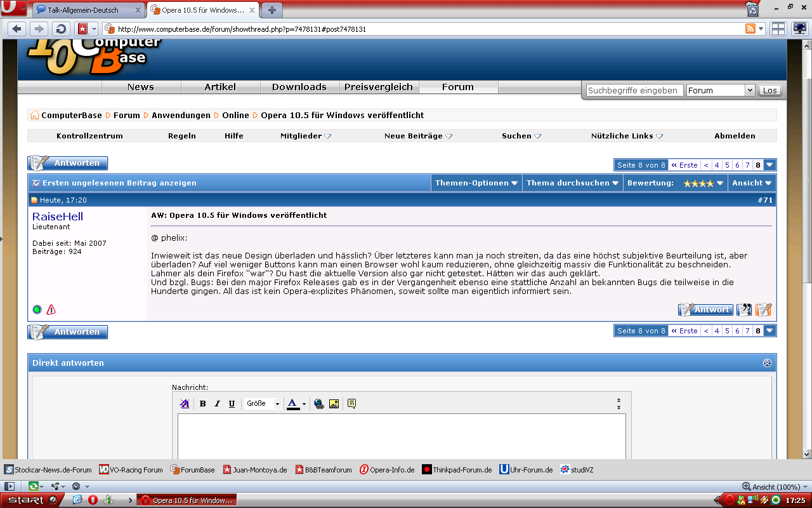The height and width of the screenshot is (508, 812).
Task: Open the Opera-Info.de bookmark
Action: point(387,470)
